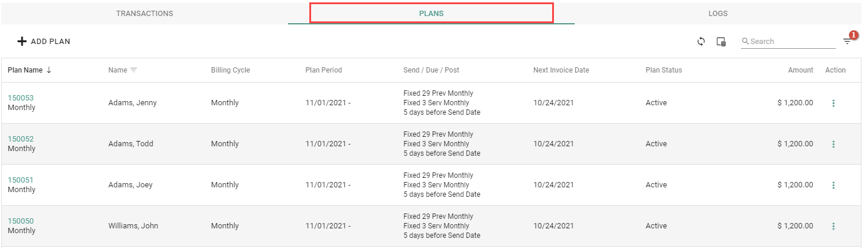Switch to the Logs tab

(x=718, y=13)
